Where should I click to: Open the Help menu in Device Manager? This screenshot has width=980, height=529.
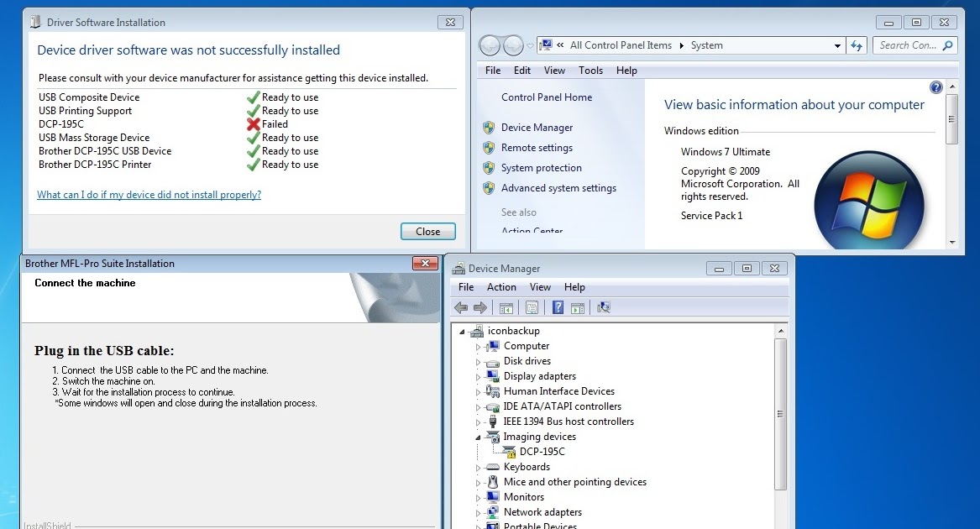tap(574, 287)
